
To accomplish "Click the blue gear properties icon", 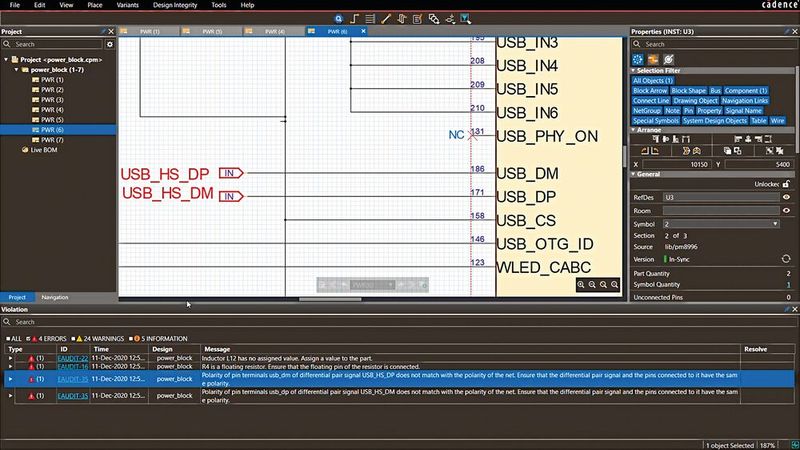I will click(637, 59).
